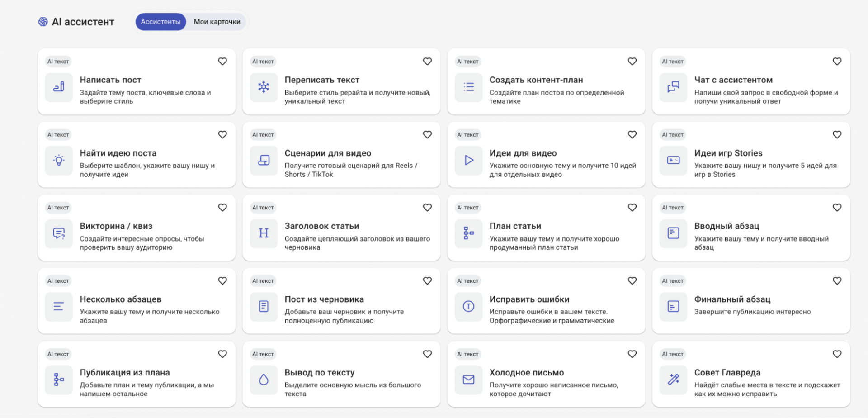This screenshot has width=868, height=418.
Task: Toggle heart on 'Идеи игр Stories' card
Action: 837,135
